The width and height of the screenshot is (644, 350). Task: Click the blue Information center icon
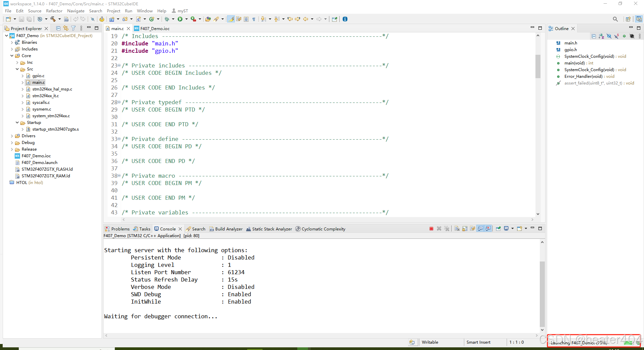(345, 19)
